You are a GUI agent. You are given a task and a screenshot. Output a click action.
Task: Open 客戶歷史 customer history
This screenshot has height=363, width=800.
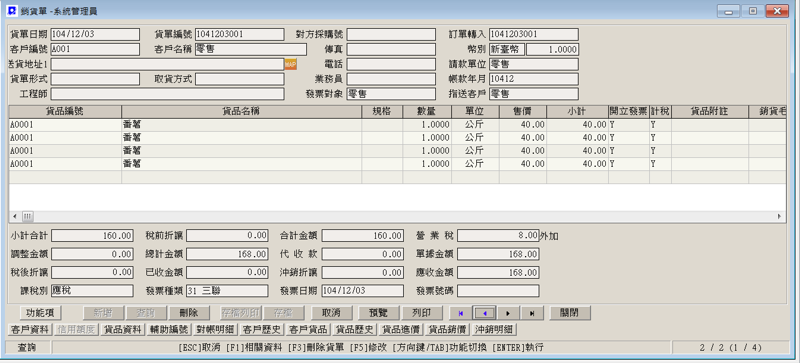point(263,330)
